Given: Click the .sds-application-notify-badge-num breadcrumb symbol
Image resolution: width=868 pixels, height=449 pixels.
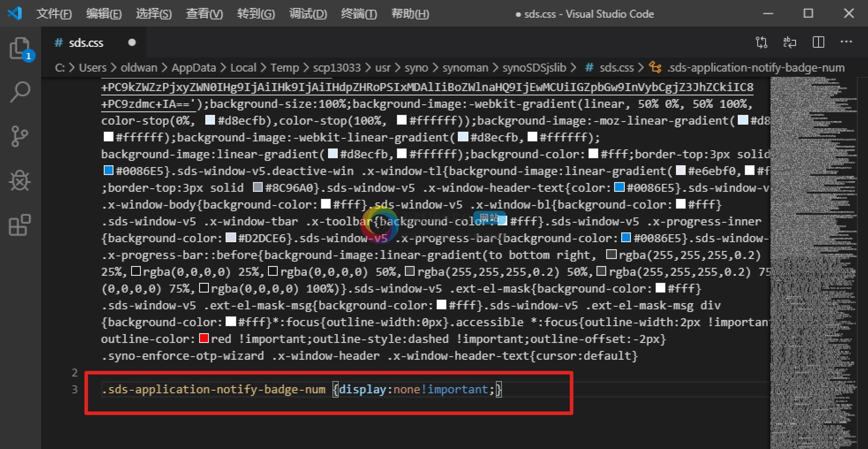Looking at the screenshot, I should pos(747,68).
